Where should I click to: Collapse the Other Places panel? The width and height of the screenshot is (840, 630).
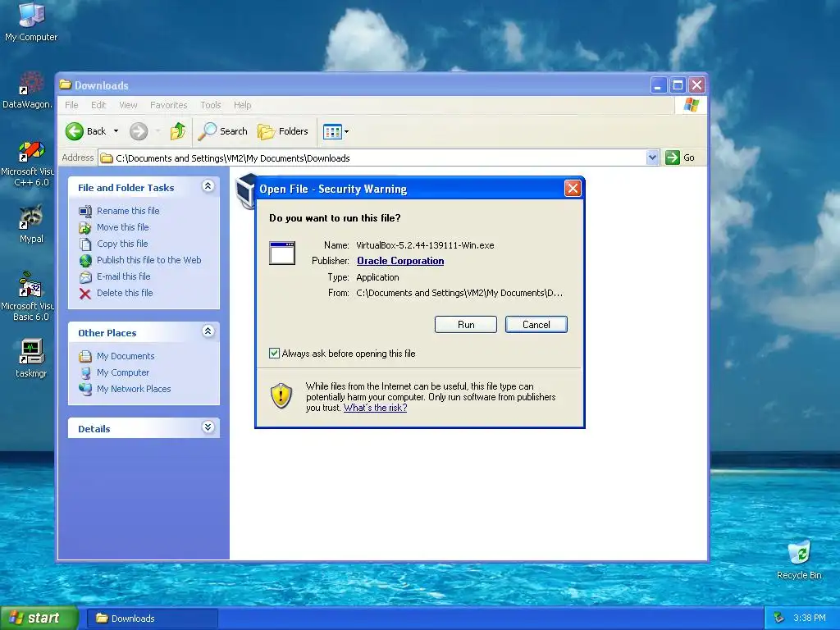[208, 331]
